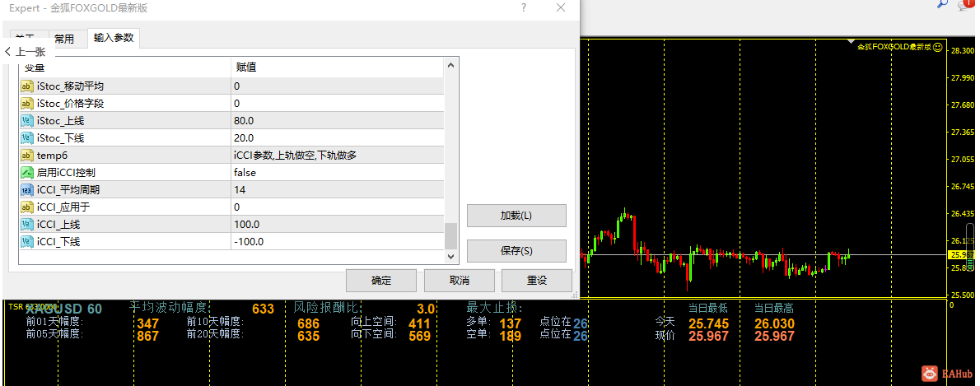This screenshot has height=386, width=980.
Task: Click the 前05天幅度 value 867
Action: pyautogui.click(x=147, y=336)
